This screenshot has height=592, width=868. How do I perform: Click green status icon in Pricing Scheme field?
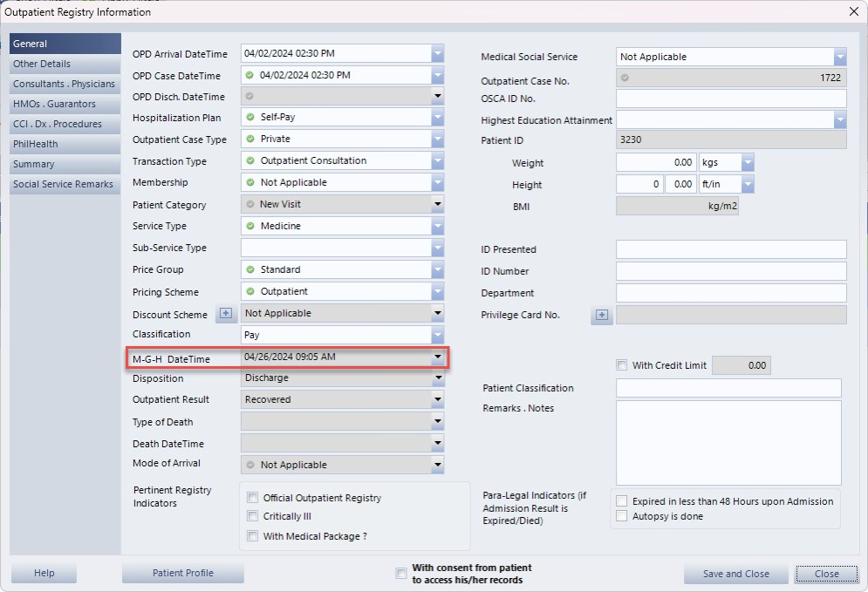coord(250,292)
